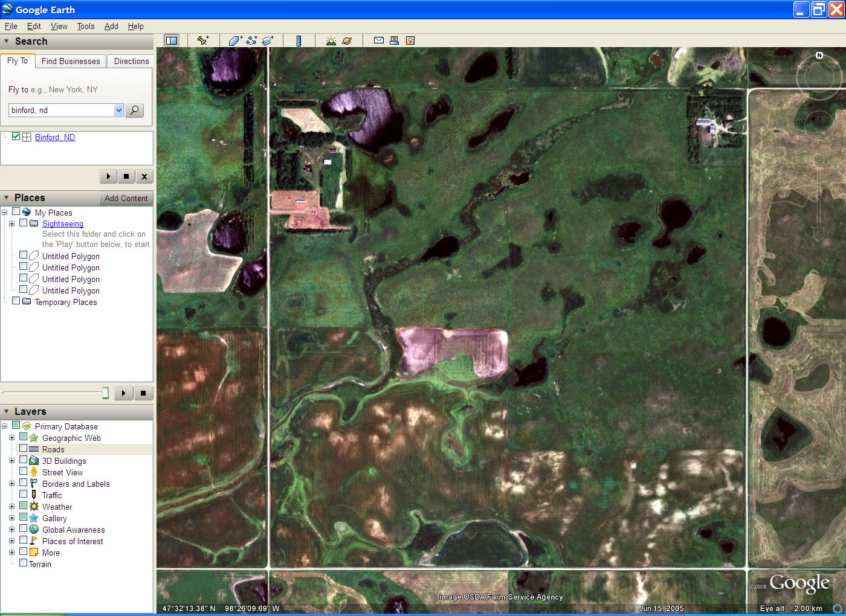Stop the Places tour button

[x=143, y=393]
